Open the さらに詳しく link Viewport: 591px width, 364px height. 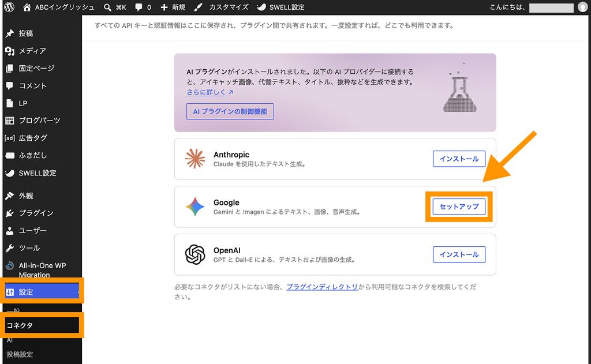coord(210,92)
